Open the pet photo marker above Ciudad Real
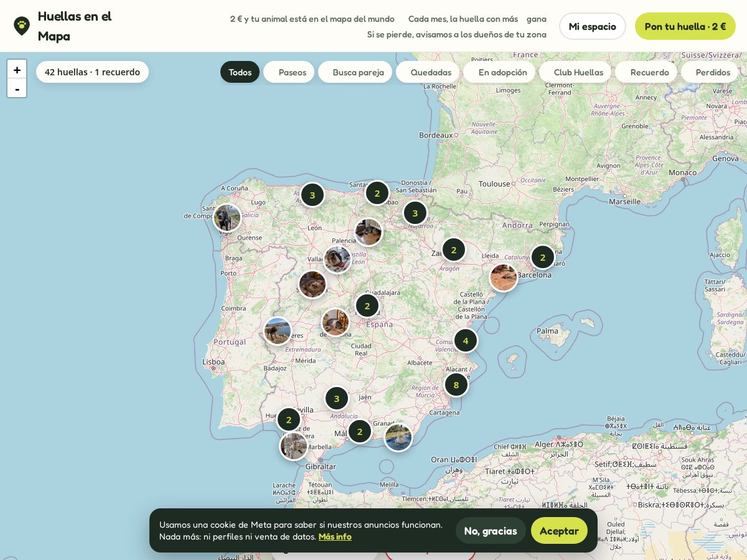The image size is (747, 560). [x=336, y=322]
